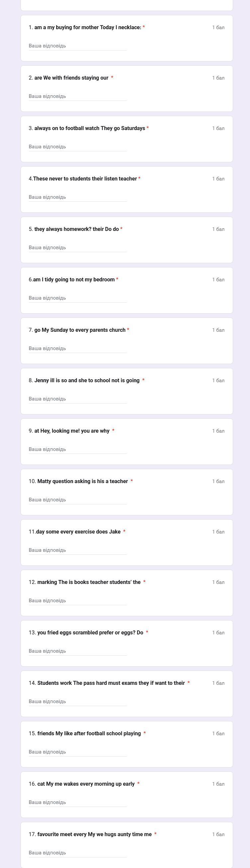Select answer field under 'are We with friends staying our'

(78, 96)
